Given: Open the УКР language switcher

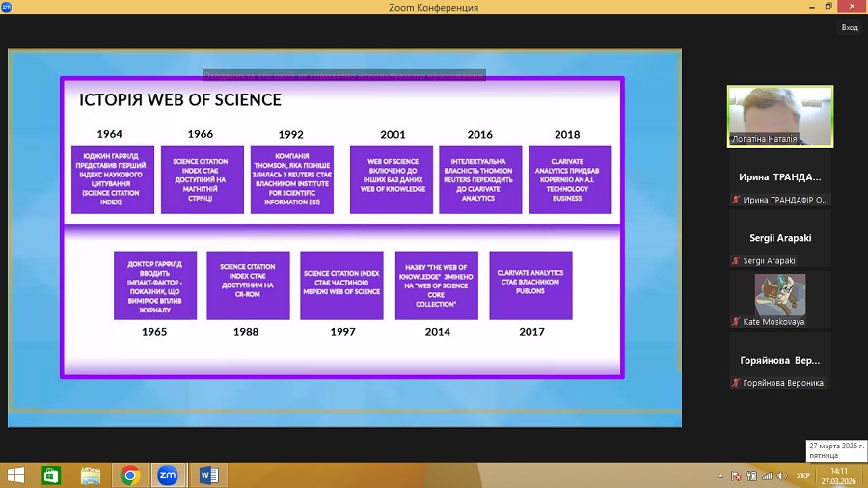Looking at the screenshot, I should pyautogui.click(x=803, y=476).
